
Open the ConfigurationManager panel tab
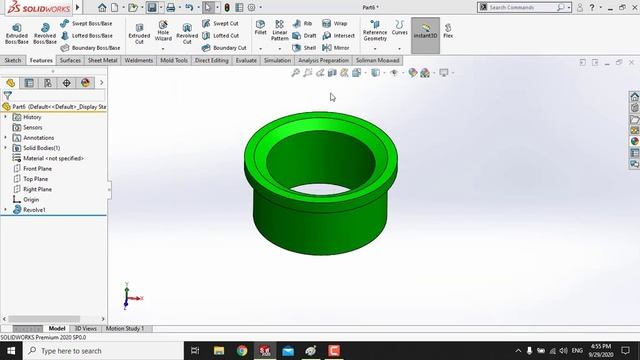48,83
